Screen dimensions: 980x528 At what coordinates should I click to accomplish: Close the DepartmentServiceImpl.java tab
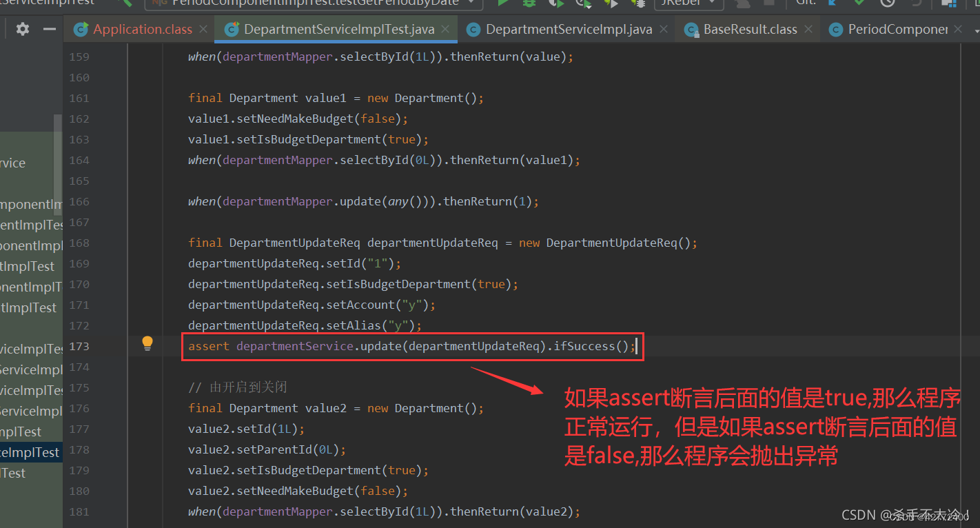(664, 29)
